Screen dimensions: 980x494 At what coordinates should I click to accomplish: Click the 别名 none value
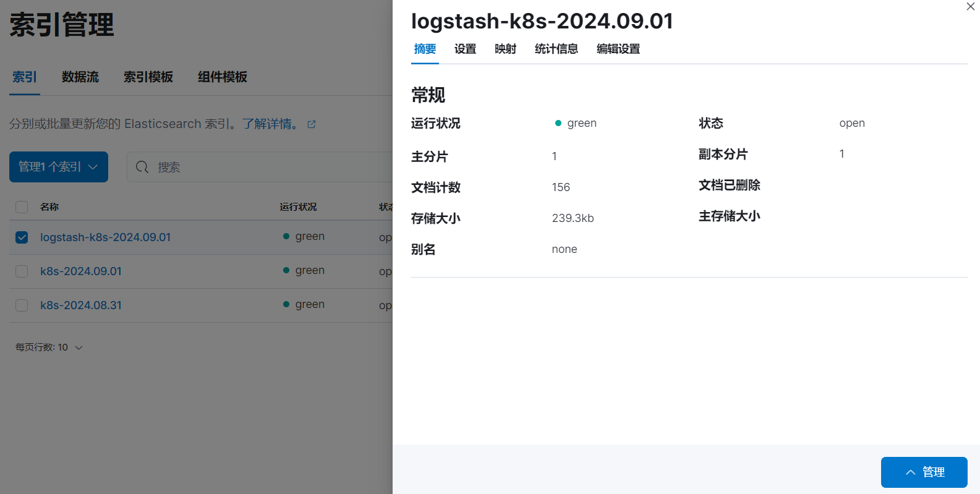[x=565, y=249]
